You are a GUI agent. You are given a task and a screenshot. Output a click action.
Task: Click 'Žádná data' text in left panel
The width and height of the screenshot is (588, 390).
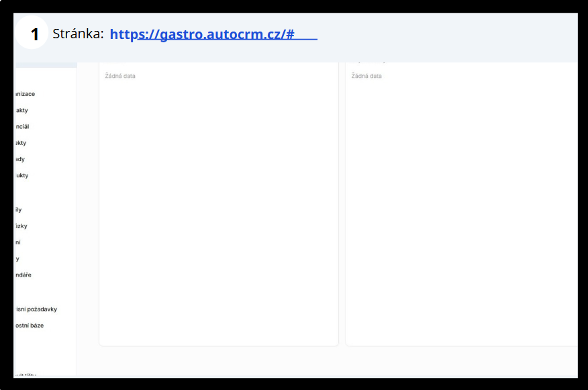(120, 76)
